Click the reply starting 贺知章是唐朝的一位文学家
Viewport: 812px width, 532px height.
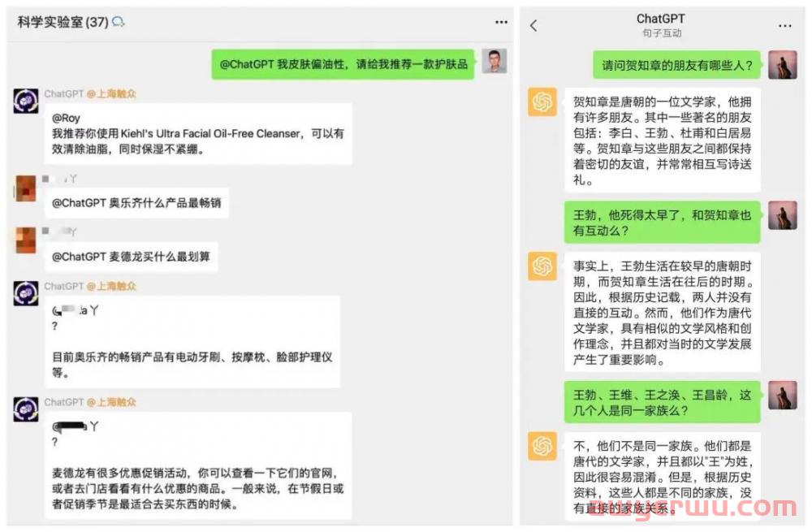663,140
